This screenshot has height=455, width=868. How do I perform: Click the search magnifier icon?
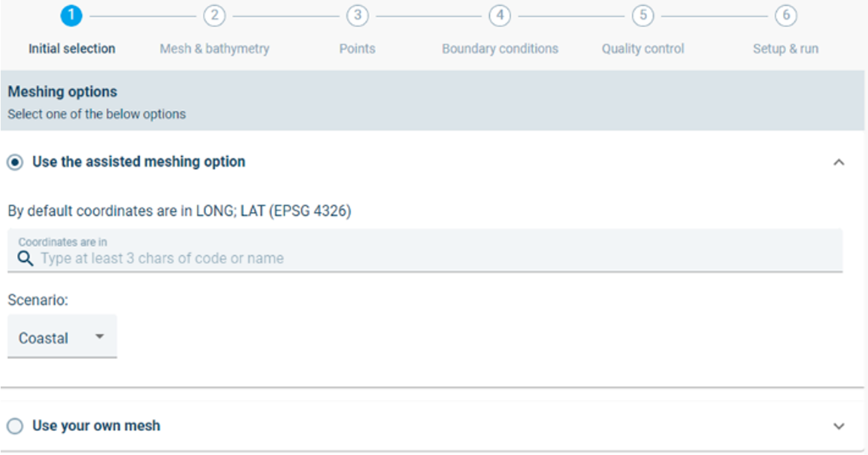pos(25,259)
